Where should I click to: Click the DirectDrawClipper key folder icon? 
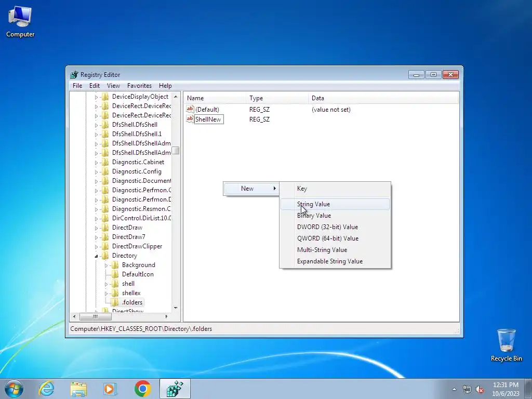(105, 246)
